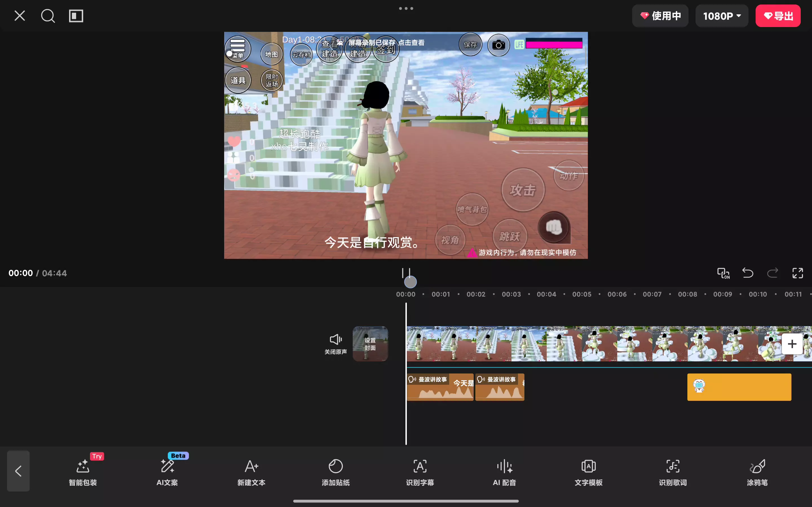Toggle the main-track linkage ON icon

click(x=723, y=273)
